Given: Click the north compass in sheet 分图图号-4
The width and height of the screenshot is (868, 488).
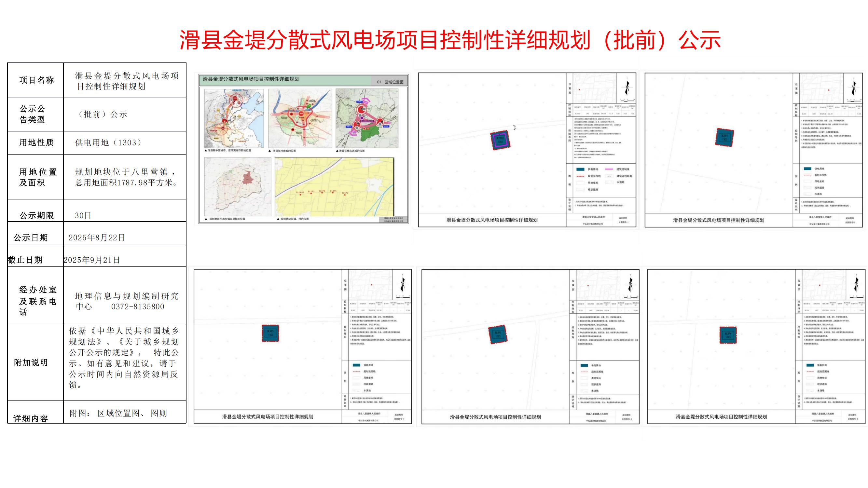Looking at the screenshot, I should pos(402,284).
